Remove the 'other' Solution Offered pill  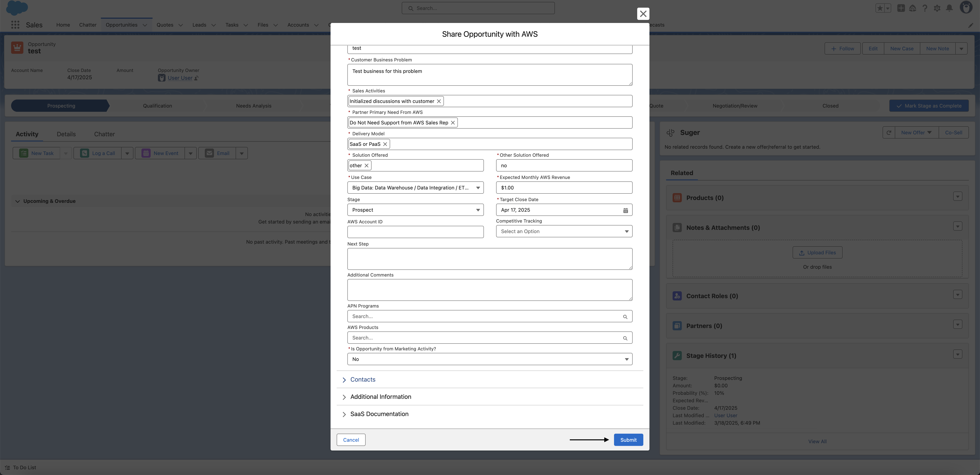click(366, 165)
